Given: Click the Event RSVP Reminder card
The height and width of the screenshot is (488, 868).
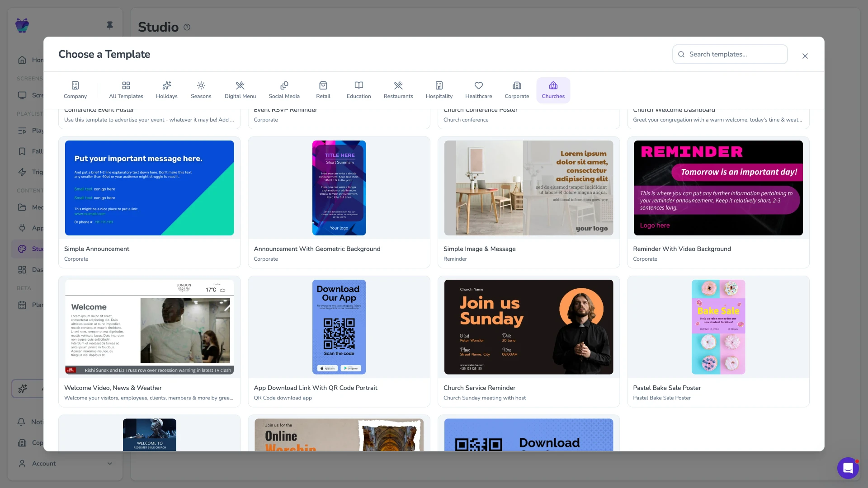Looking at the screenshot, I should click(339, 118).
